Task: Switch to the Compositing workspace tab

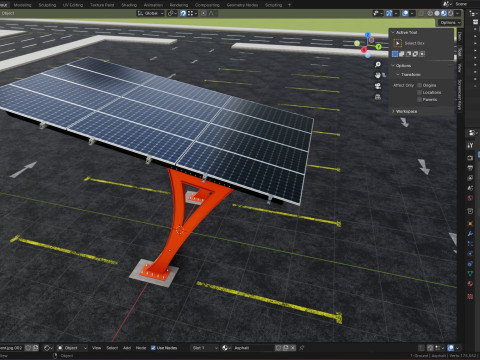Action: [x=207, y=5]
